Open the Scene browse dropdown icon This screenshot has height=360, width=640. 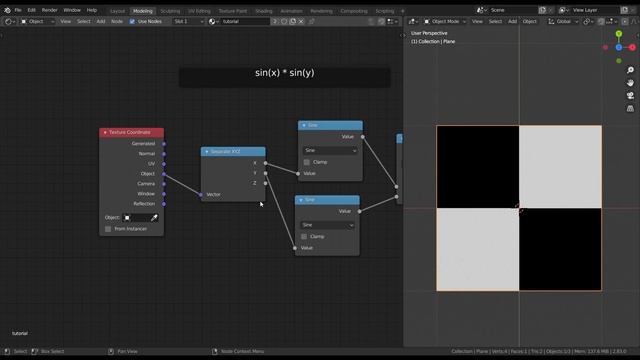point(482,10)
